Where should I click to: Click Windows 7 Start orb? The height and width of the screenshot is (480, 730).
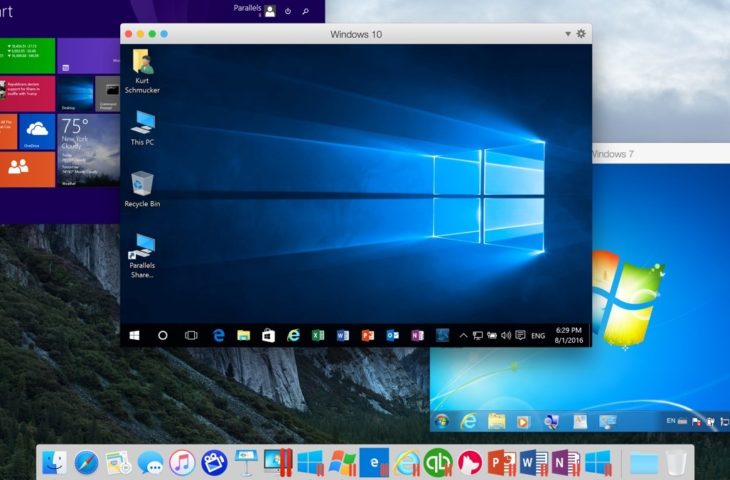point(441,422)
